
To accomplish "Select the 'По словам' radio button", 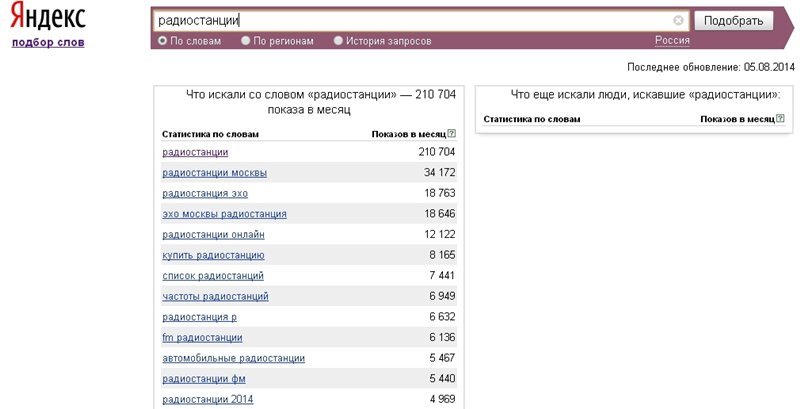I will click(162, 40).
